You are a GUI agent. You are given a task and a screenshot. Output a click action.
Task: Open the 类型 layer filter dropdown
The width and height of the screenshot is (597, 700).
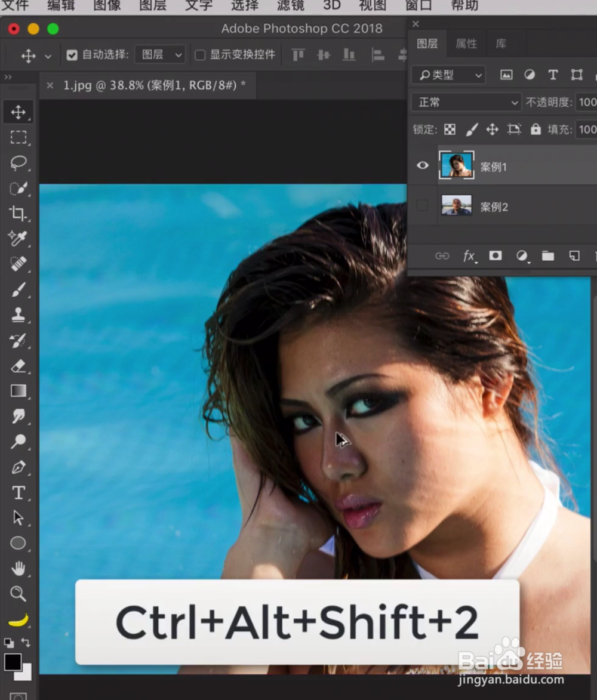tap(448, 75)
